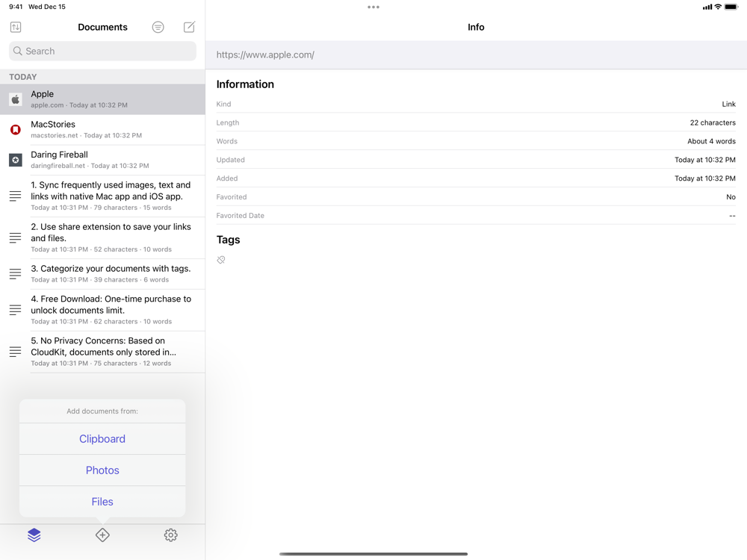Select the Apple document row
The height and width of the screenshot is (560, 747).
click(x=102, y=99)
